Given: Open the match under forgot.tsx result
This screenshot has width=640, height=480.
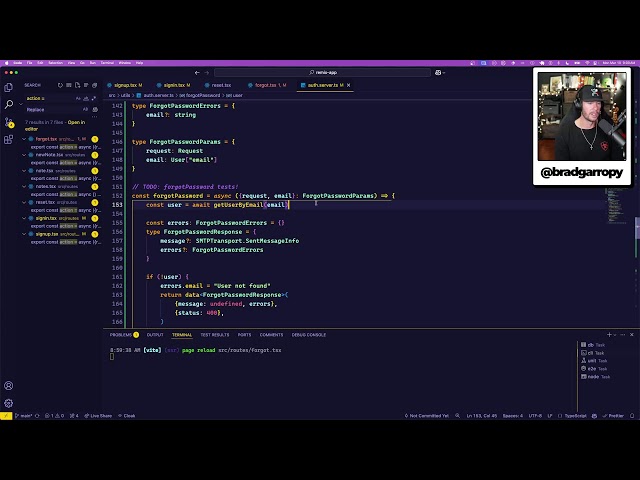Looking at the screenshot, I should coord(65,147).
